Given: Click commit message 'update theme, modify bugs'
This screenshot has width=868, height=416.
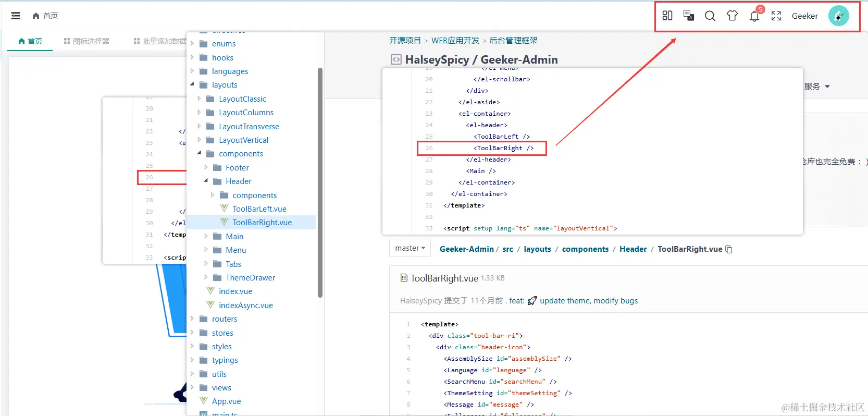Looking at the screenshot, I should tap(589, 301).
